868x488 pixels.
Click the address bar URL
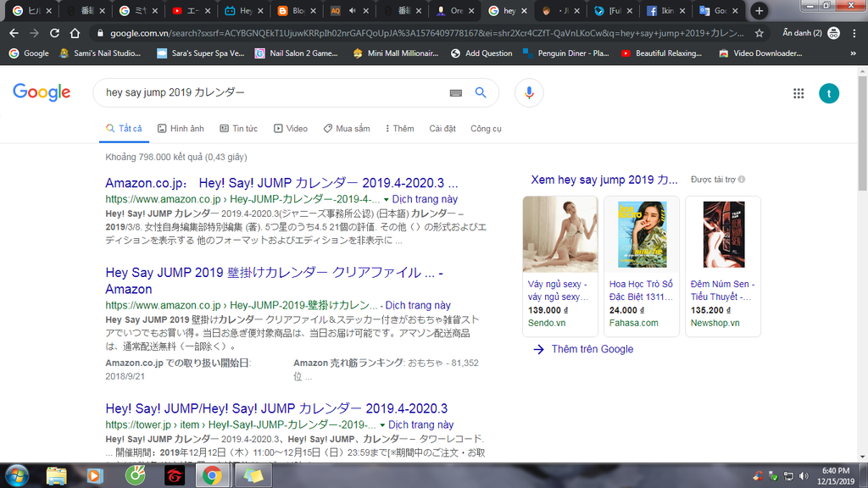click(x=426, y=33)
